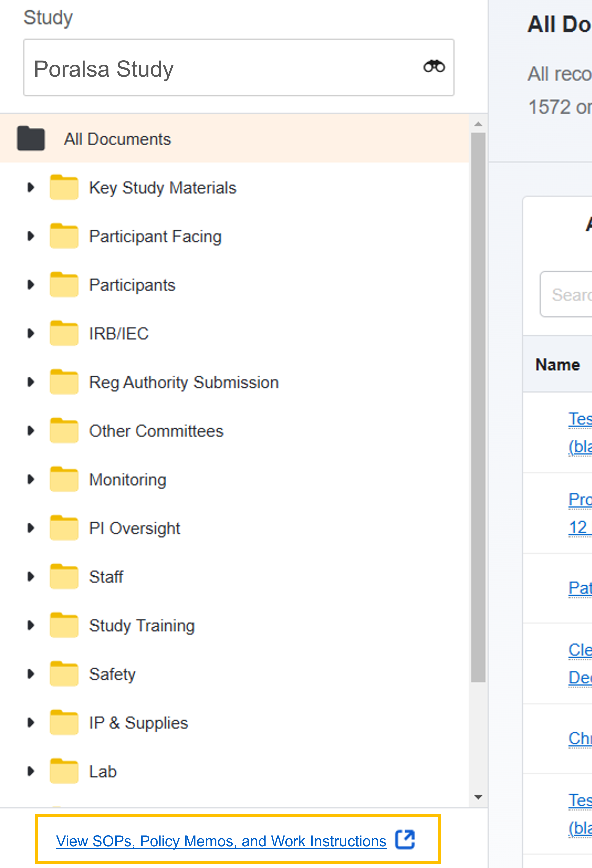This screenshot has height=868, width=592.
Task: Expand the PI Oversight tree arrow
Action: pos(31,528)
